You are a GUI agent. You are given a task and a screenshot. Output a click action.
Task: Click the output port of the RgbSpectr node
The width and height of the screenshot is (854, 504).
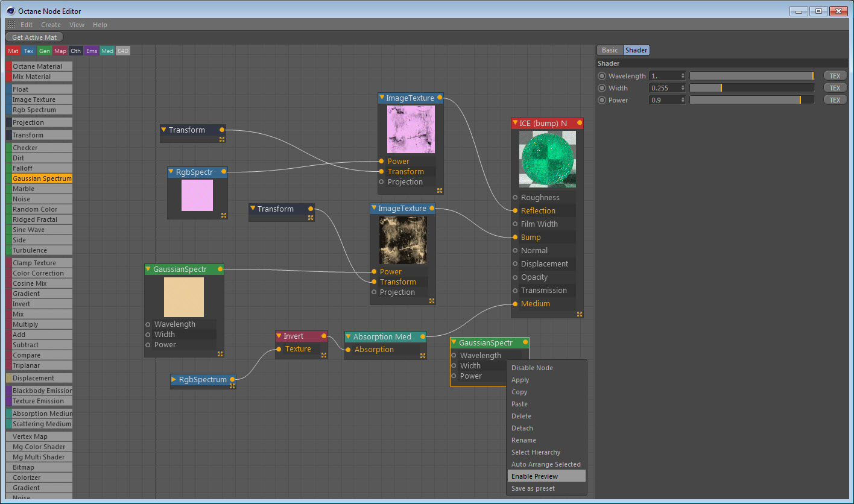[224, 172]
